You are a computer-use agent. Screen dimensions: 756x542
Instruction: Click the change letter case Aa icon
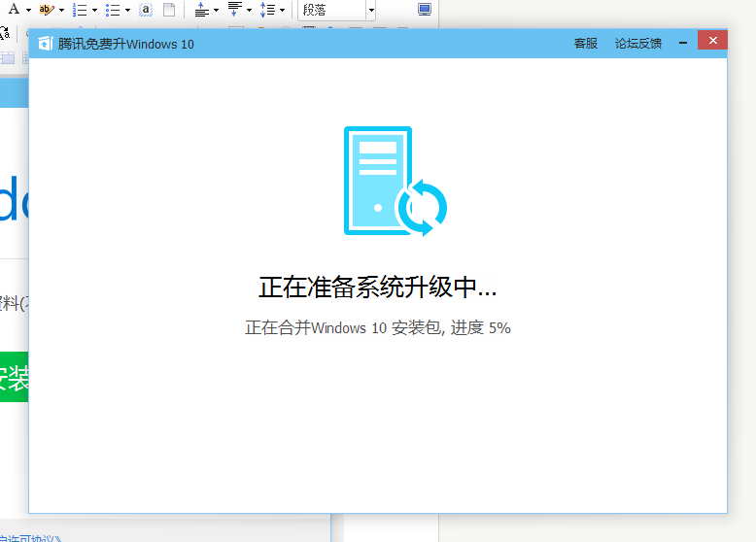point(4,33)
